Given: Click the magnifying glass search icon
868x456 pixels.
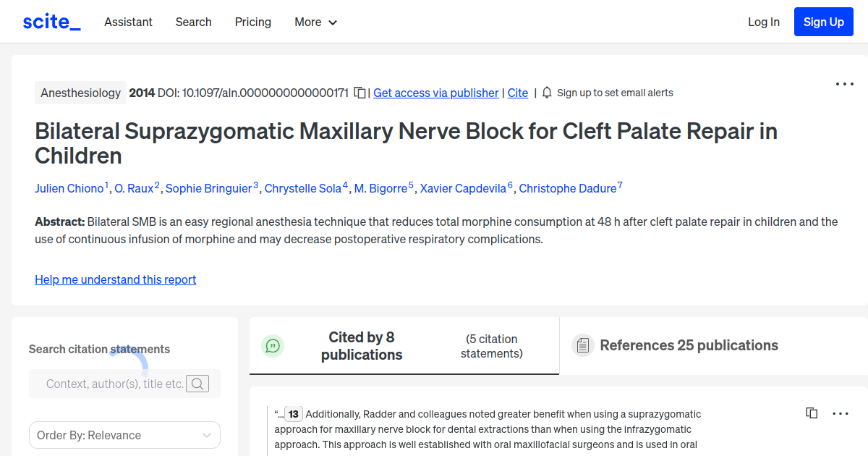Looking at the screenshot, I should tap(197, 384).
